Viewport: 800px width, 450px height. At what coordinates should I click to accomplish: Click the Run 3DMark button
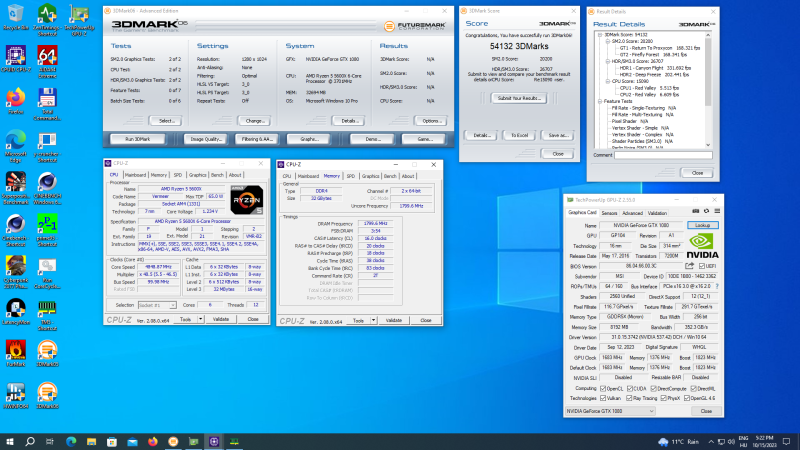(x=138, y=139)
